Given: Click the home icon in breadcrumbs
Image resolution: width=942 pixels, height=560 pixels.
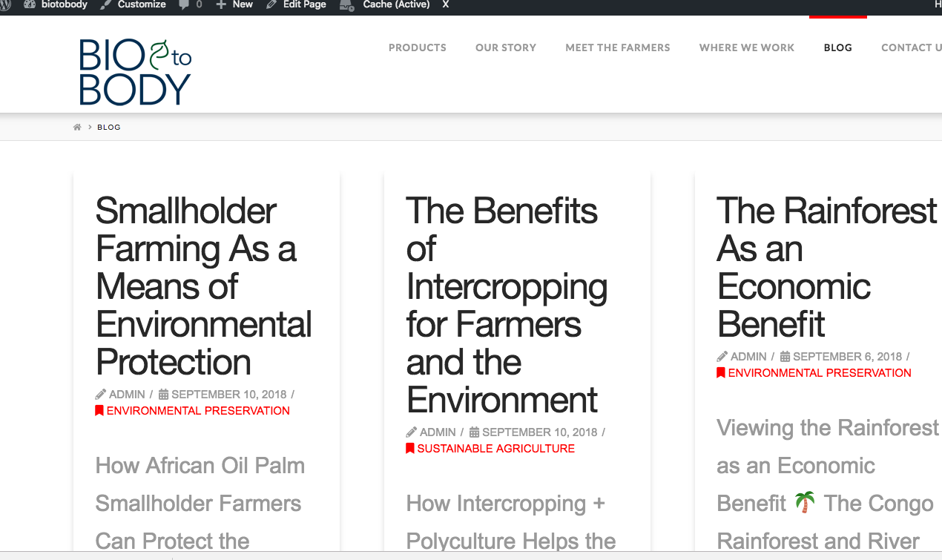Looking at the screenshot, I should 77,128.
